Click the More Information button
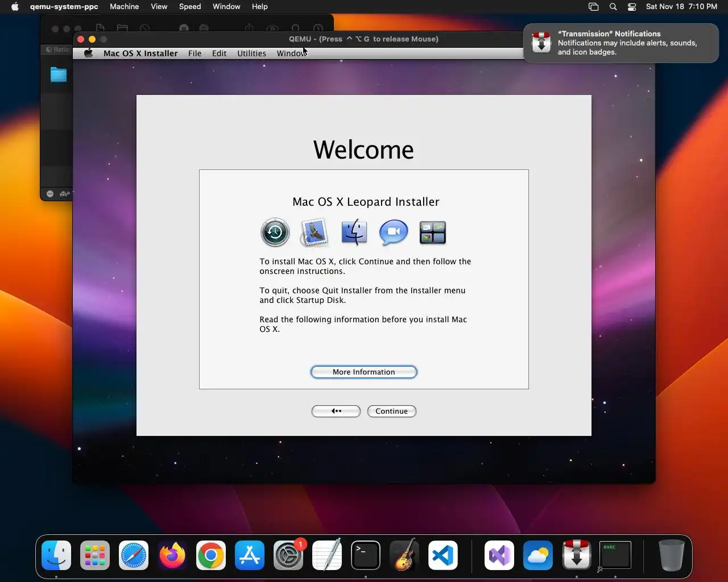Viewport: 728px width, 582px height. point(364,372)
